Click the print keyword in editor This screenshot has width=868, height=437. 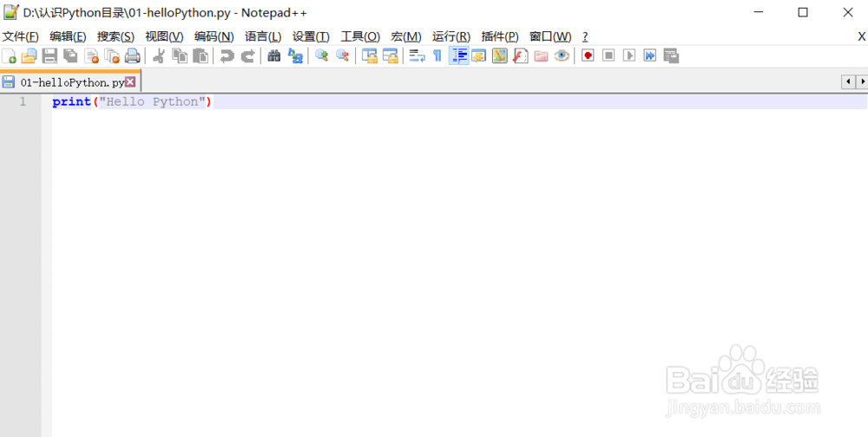71,101
